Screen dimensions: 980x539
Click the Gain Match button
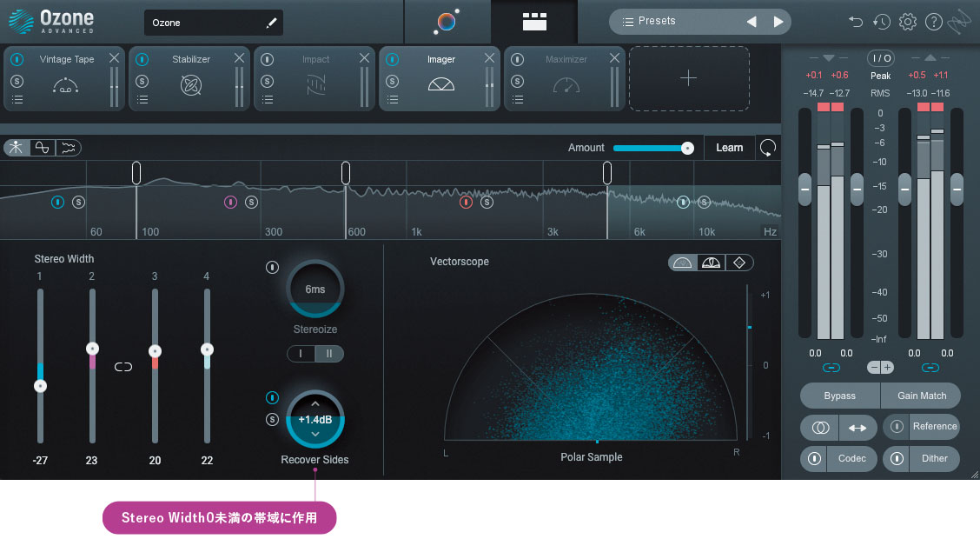point(921,396)
